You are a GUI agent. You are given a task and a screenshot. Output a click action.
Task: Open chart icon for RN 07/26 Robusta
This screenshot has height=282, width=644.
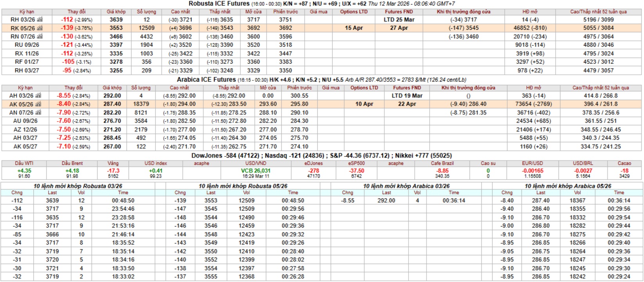pyautogui.click(x=40, y=36)
